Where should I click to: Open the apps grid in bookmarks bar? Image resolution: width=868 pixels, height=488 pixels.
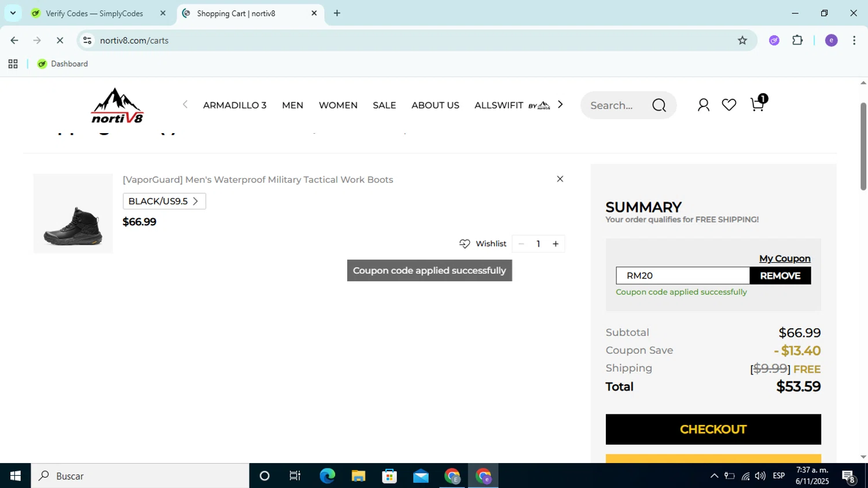13,64
